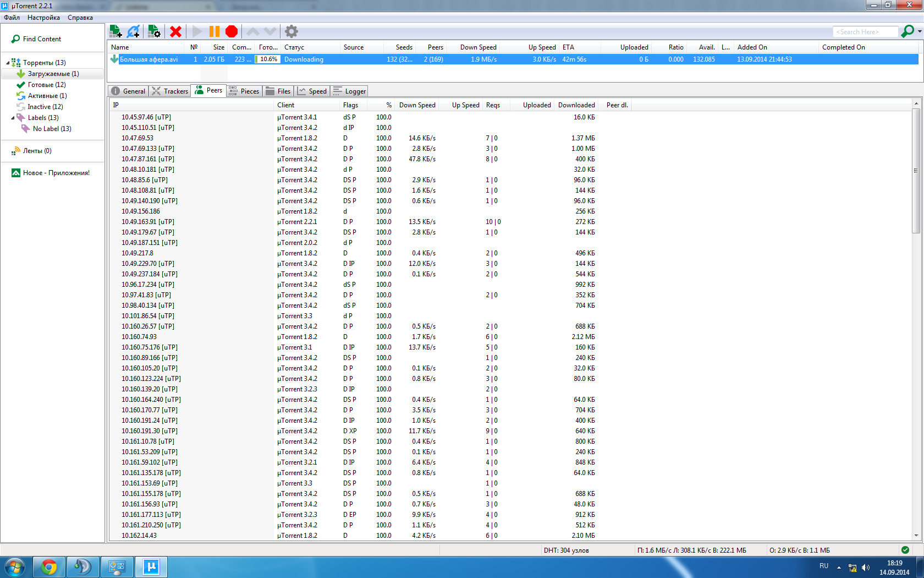Click Add Torrent from URL icon

(133, 31)
